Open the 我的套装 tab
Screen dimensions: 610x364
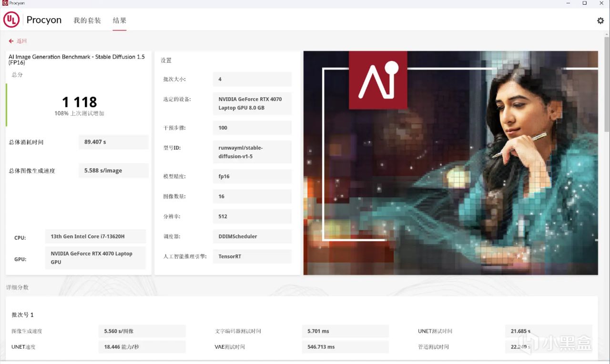(x=87, y=20)
